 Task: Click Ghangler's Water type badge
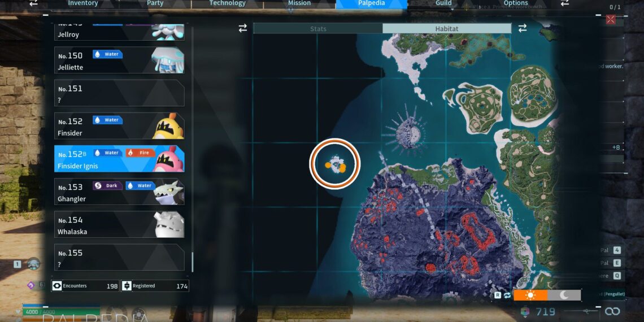tap(141, 186)
